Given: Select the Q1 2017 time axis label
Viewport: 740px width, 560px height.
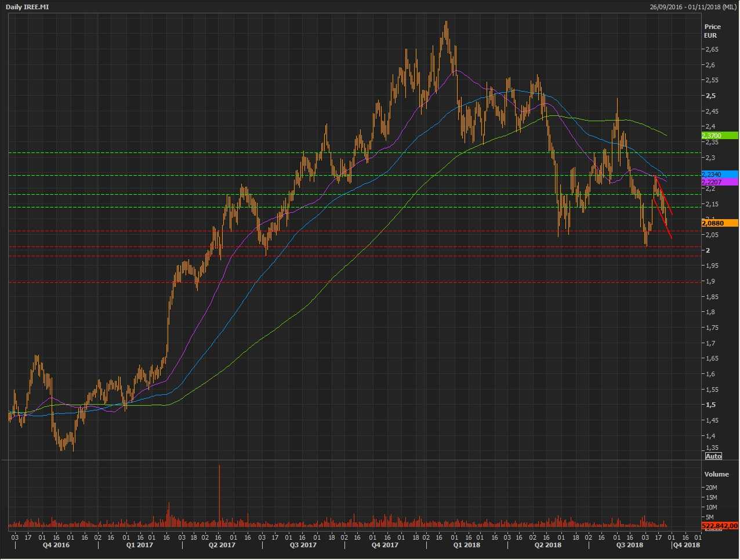Looking at the screenshot, I should coord(140,545).
